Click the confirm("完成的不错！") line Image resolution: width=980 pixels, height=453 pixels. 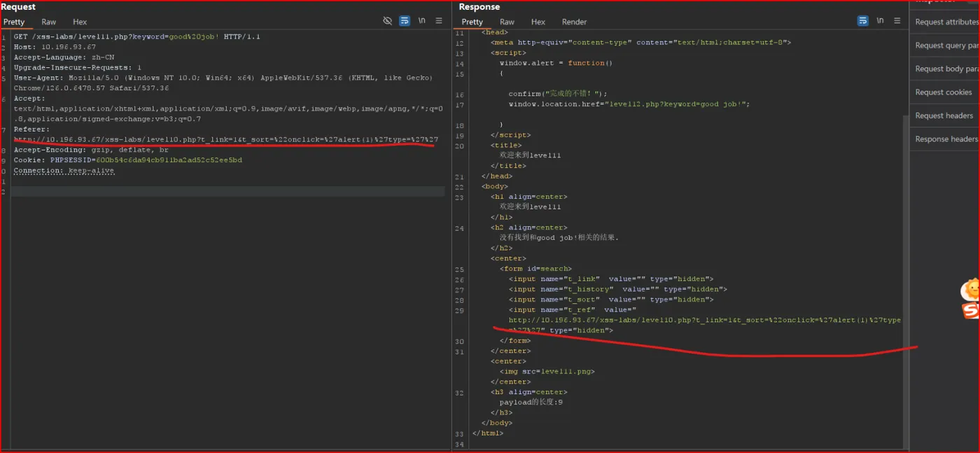pos(558,94)
